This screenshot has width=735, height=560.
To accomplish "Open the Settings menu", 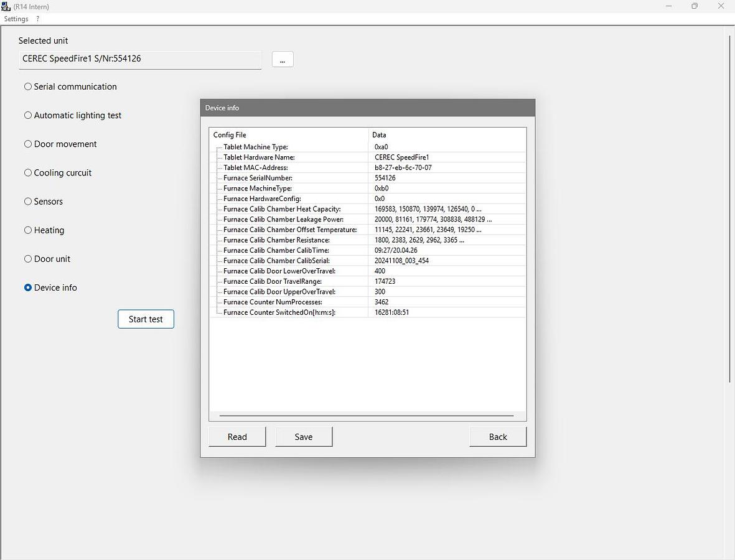I will [x=16, y=19].
